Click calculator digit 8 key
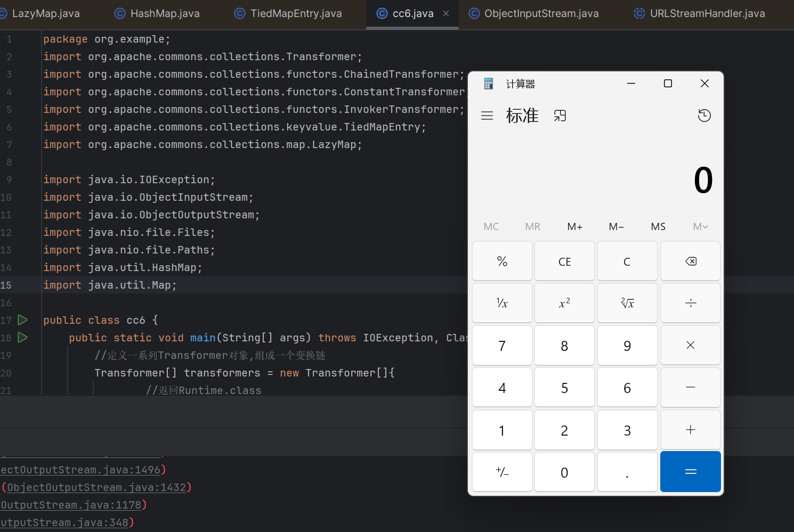 pos(564,345)
